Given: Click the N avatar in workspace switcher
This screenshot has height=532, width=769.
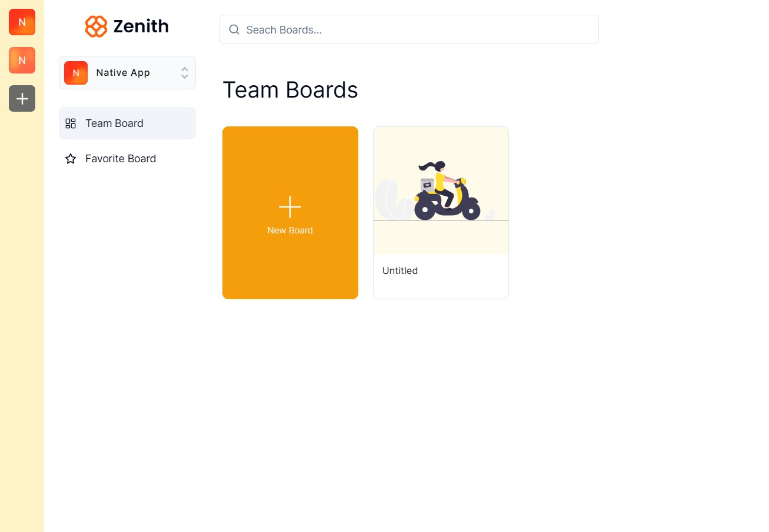Looking at the screenshot, I should (76, 73).
